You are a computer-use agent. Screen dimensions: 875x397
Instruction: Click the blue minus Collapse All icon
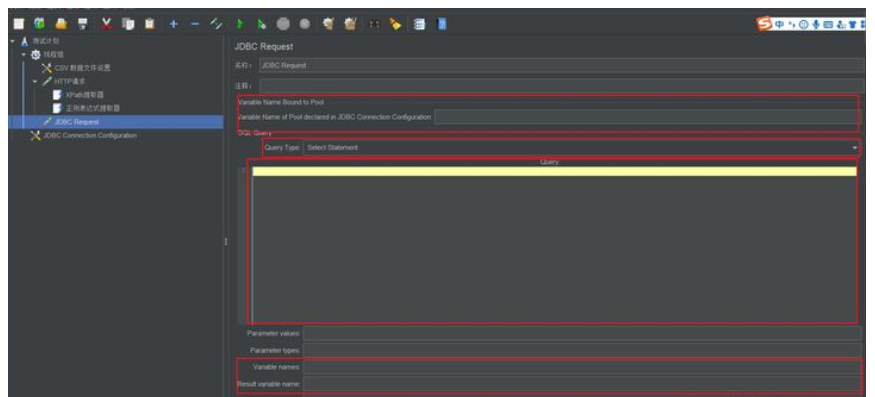coord(195,24)
